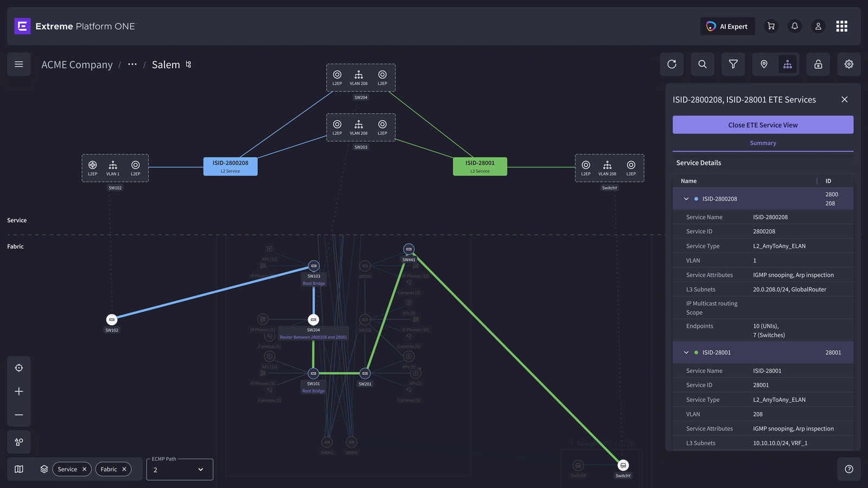The height and width of the screenshot is (488, 868).
Task: Open the map view icon
Action: coord(19,469)
